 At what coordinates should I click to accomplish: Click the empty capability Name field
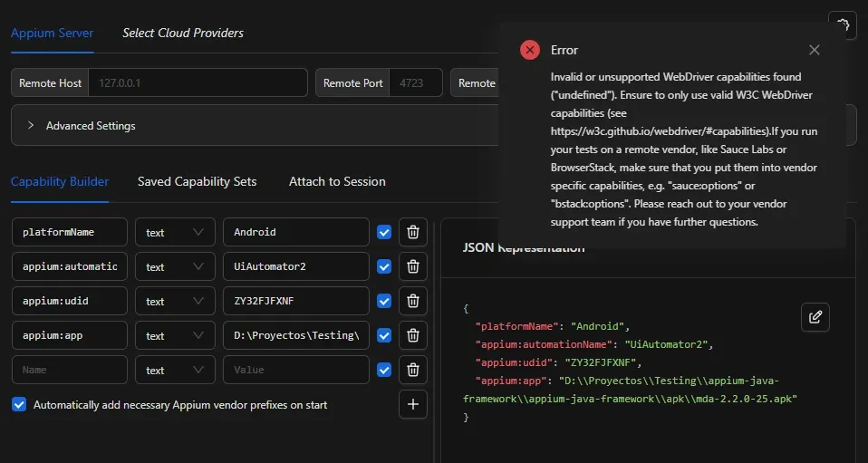click(x=70, y=370)
